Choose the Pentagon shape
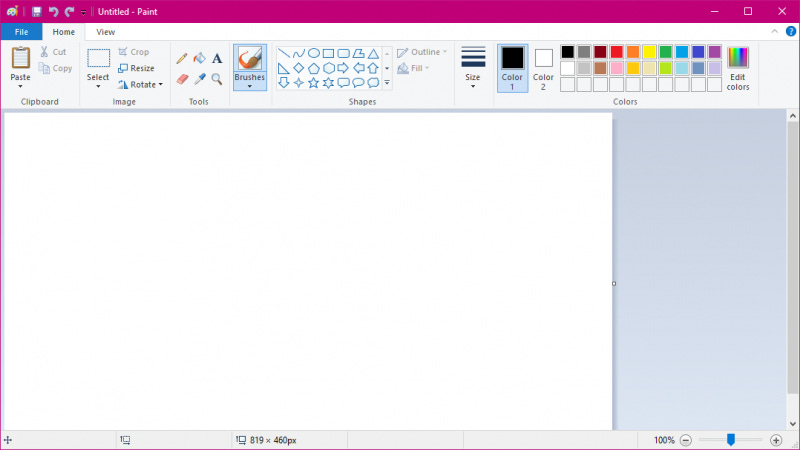This screenshot has height=450, width=800. click(313, 68)
